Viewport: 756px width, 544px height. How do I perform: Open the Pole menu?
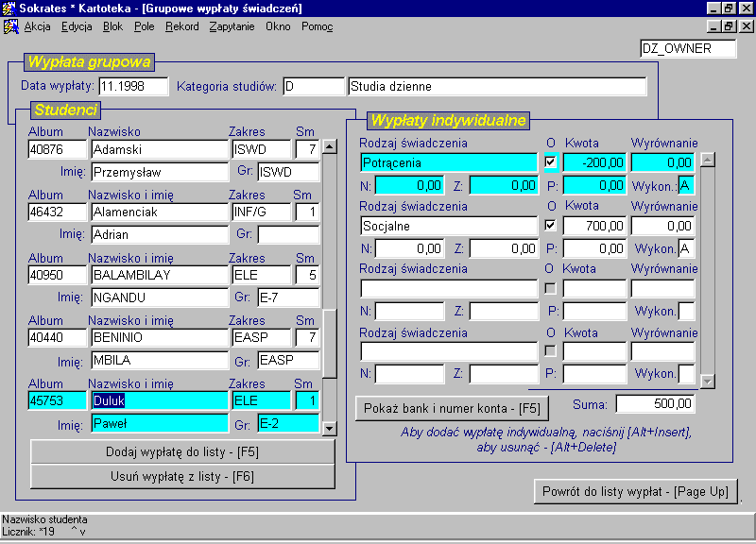pos(145,26)
